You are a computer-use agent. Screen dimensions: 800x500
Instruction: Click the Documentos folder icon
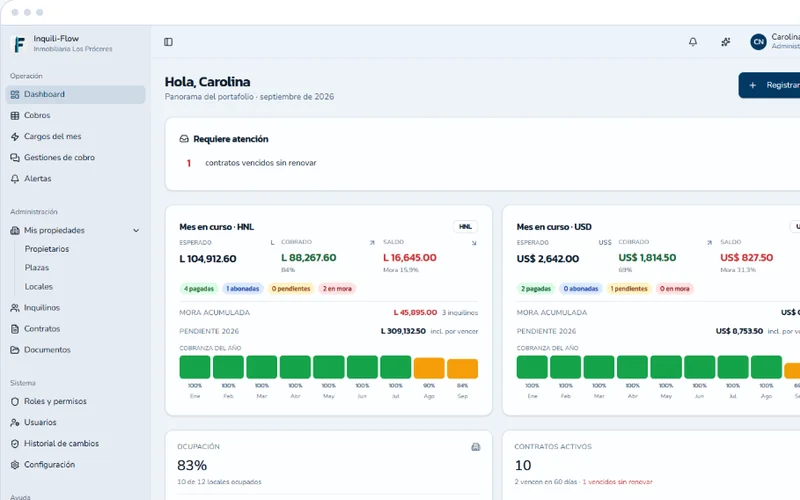coord(15,350)
